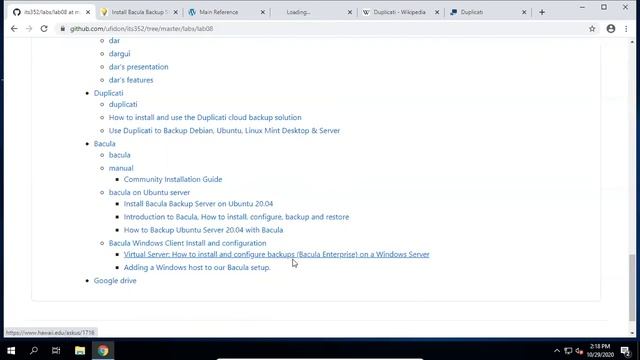Click the scrollbar down arrow
Screen dimensions: 640x360
tap(632, 333)
